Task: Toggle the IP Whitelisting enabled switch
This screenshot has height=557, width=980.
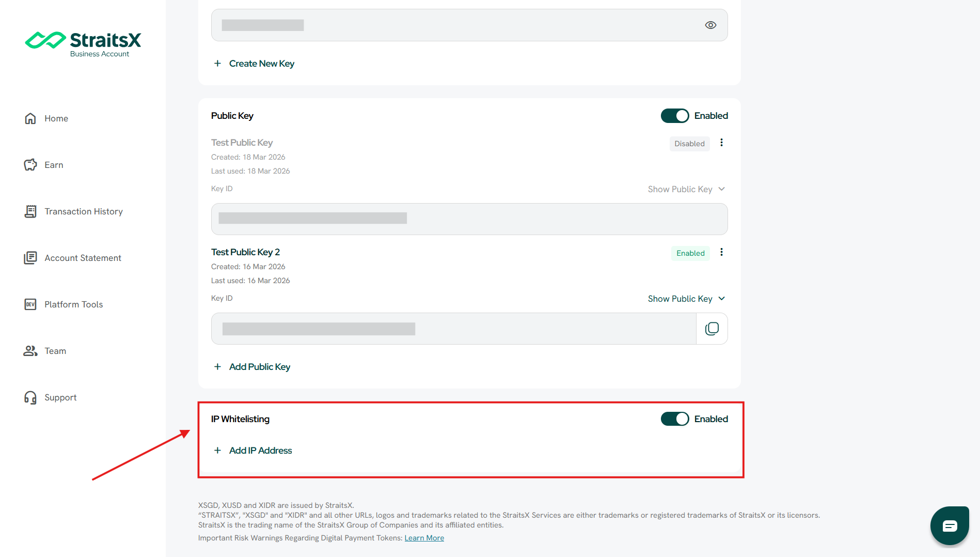Action: [675, 419]
